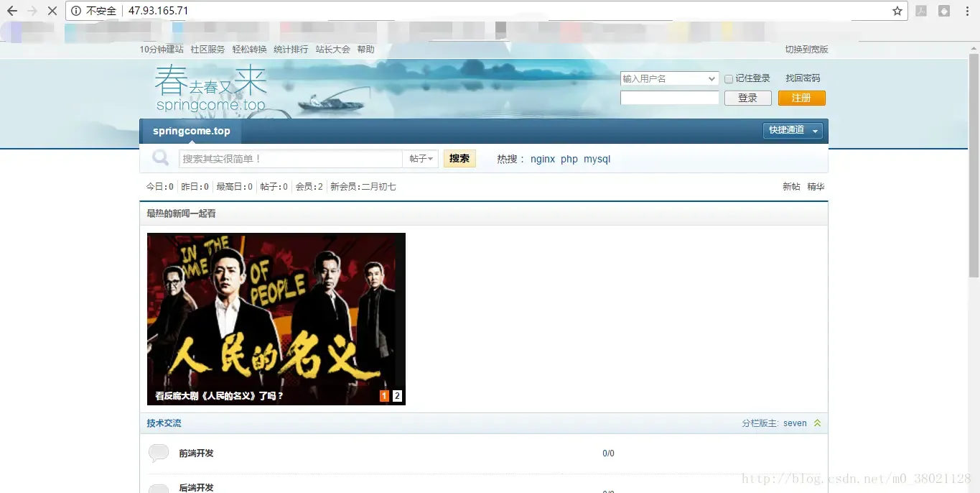Screen dimensions: 980x493
Task: Click the 搜索其实很简单 search box
Action: tap(291, 159)
